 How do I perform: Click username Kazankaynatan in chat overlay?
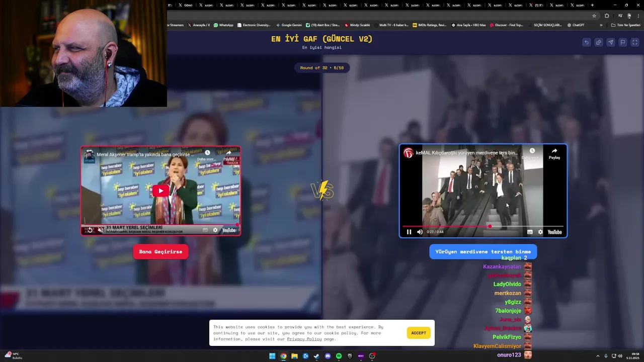coord(502,266)
